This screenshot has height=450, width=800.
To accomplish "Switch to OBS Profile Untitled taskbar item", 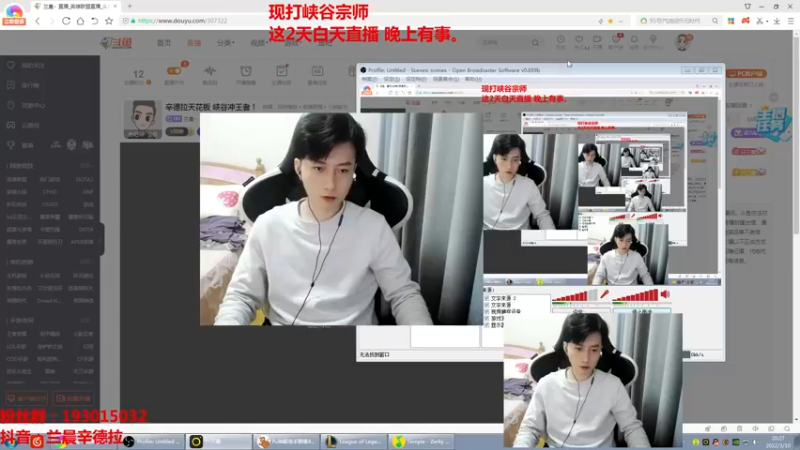I will 153,442.
